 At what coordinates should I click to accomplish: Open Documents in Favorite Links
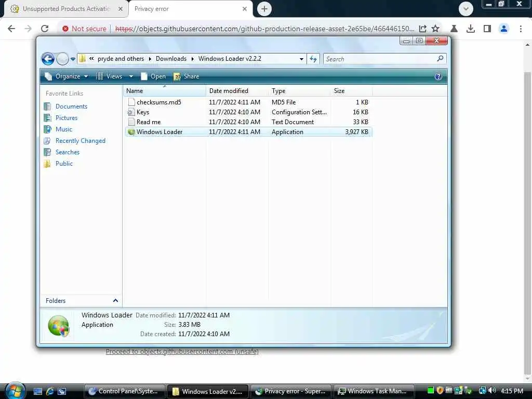coord(71,106)
